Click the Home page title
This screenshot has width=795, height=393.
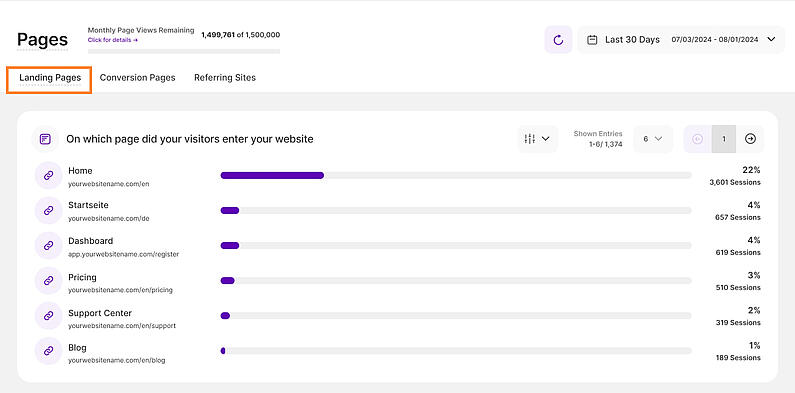click(x=80, y=171)
